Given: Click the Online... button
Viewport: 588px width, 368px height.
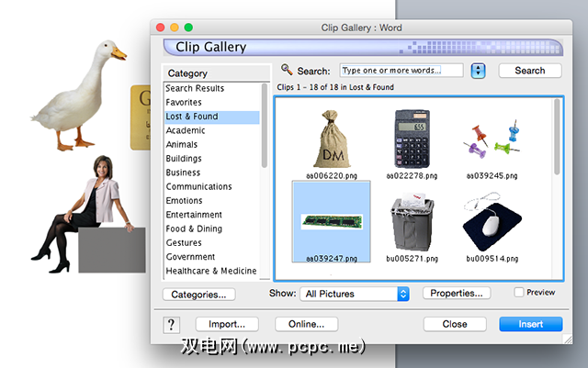Looking at the screenshot, I should click(306, 324).
